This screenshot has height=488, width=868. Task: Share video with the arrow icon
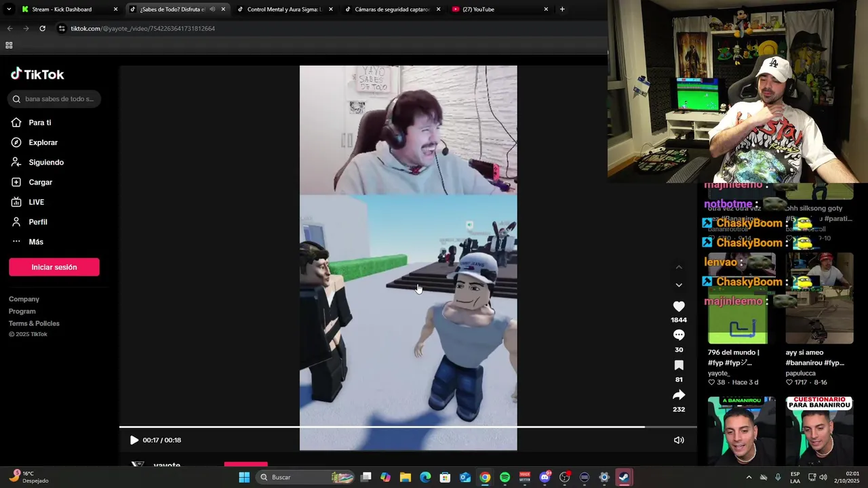[x=679, y=395]
